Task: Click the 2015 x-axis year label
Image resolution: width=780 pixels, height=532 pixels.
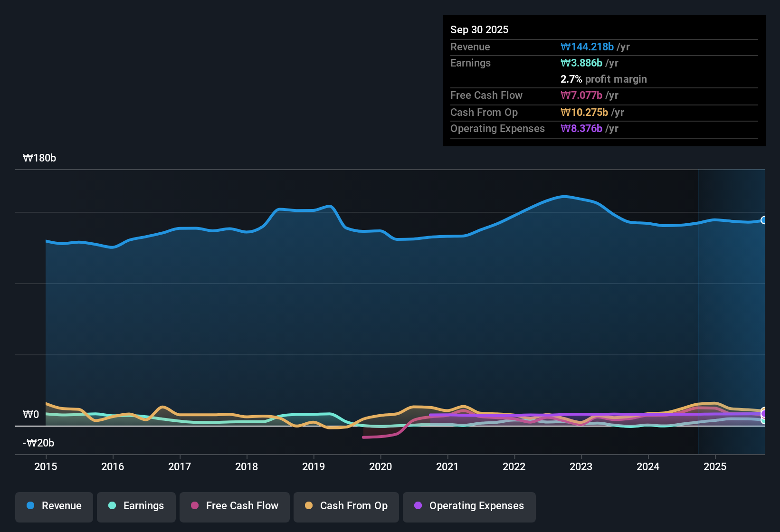Action: [46, 466]
